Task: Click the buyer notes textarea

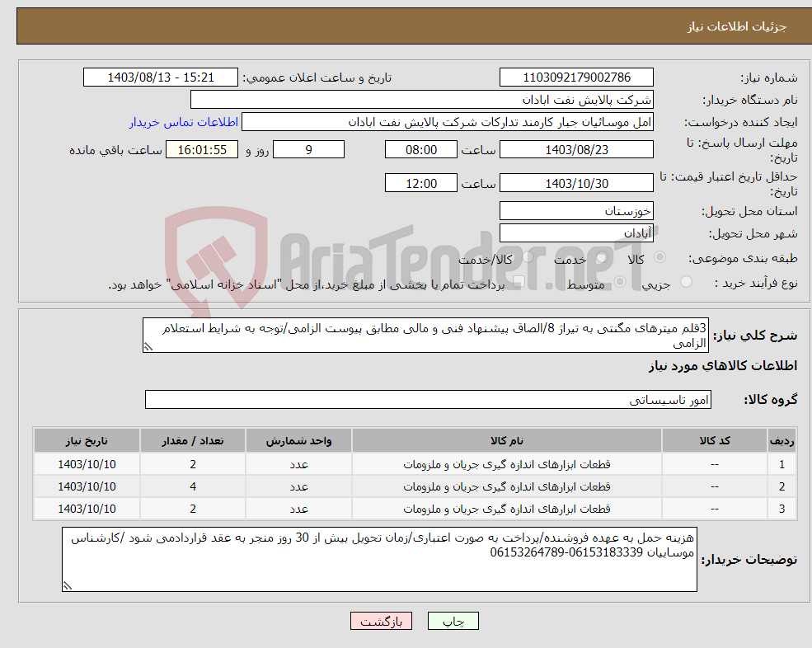Action: (379, 560)
